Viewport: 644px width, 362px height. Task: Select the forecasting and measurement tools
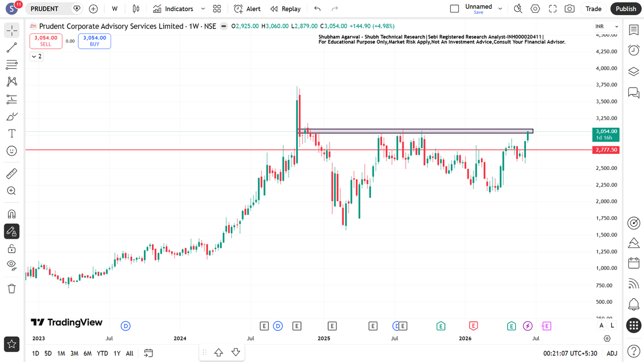tap(12, 99)
